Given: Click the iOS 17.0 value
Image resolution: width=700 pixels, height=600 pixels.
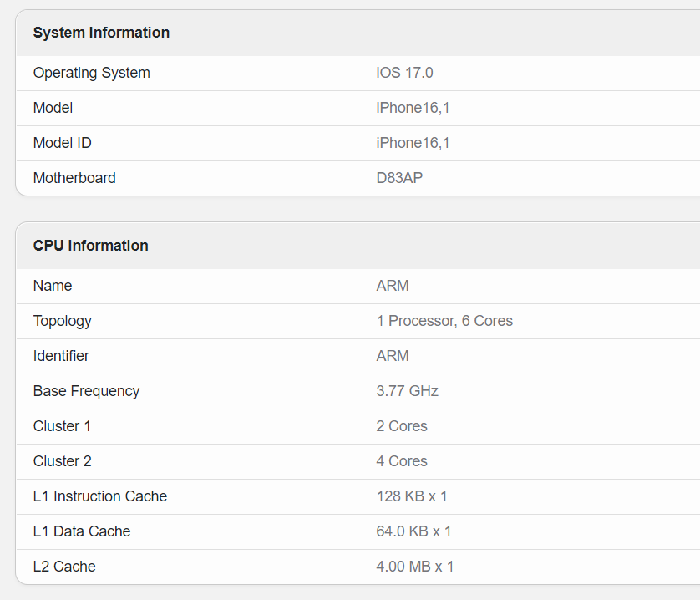Looking at the screenshot, I should click(x=404, y=73).
